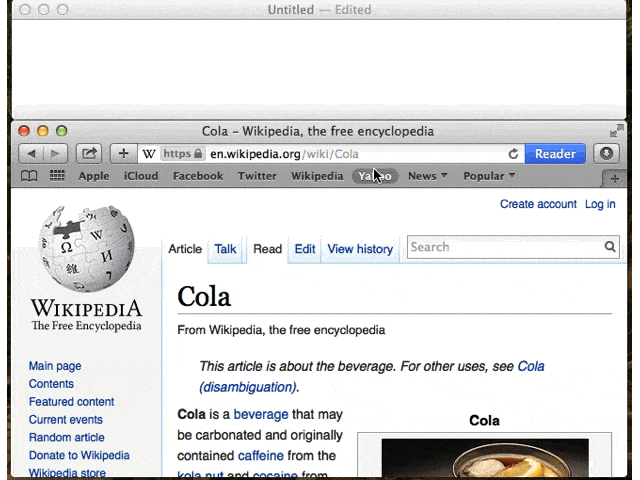Open the Twitter bookmark
640x480 pixels.
pos(257,176)
